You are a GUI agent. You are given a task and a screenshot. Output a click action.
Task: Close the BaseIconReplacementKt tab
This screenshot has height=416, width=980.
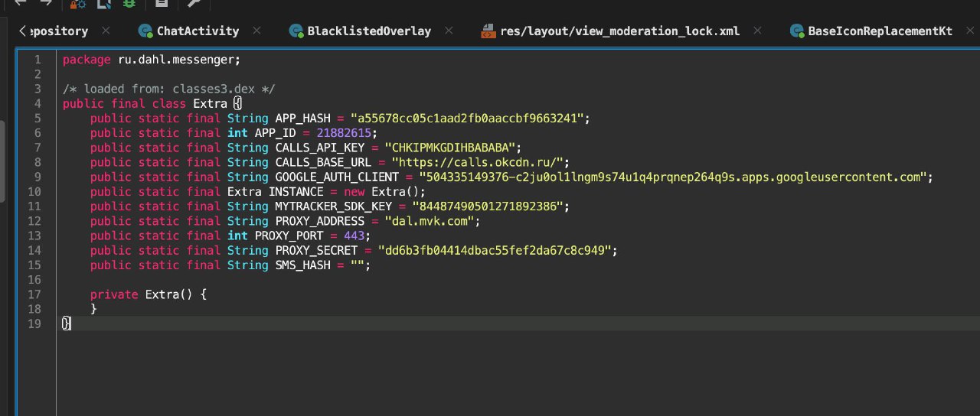pyautogui.click(x=969, y=31)
